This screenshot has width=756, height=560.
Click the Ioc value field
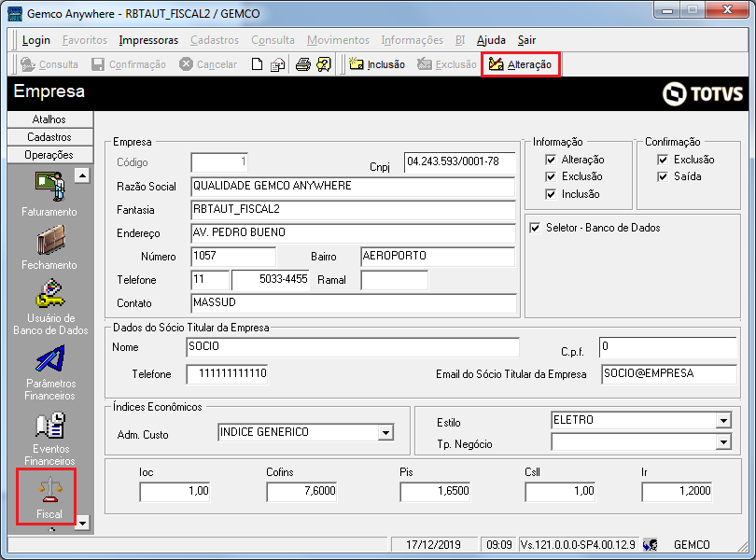point(175,492)
